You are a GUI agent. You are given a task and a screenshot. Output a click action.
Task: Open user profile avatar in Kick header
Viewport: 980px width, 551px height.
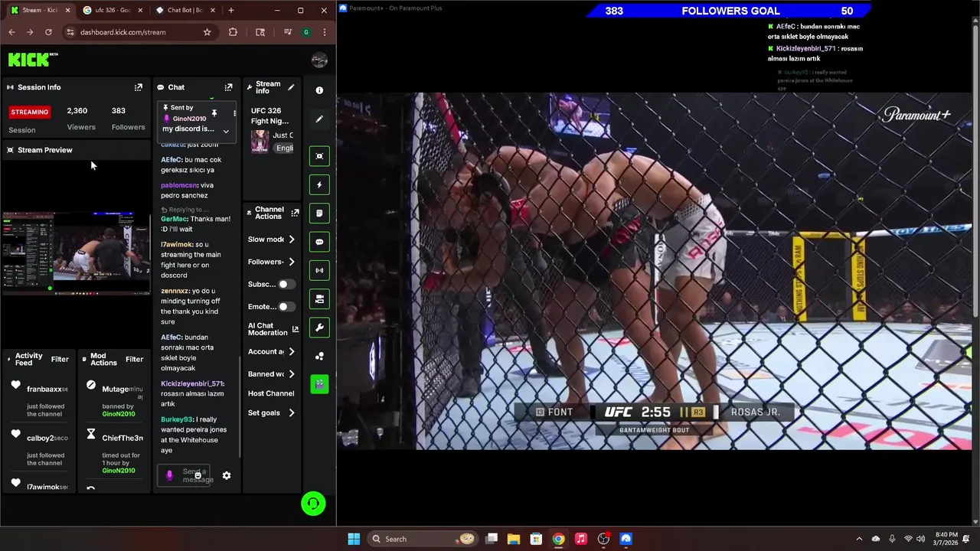(320, 60)
